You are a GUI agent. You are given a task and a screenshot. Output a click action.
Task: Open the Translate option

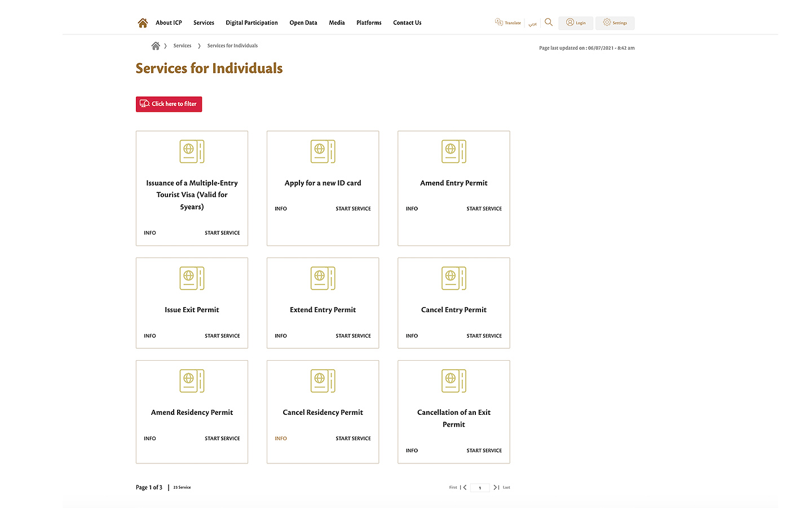click(x=508, y=23)
